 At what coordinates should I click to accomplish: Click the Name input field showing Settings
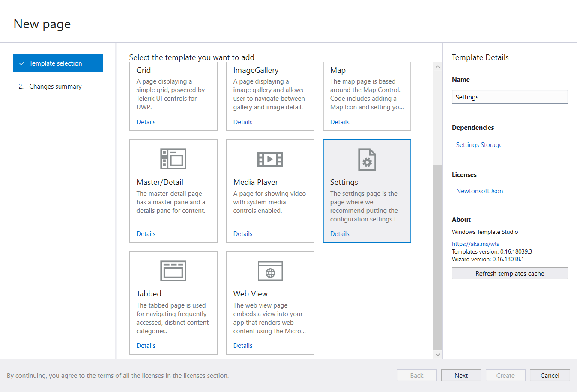point(509,97)
